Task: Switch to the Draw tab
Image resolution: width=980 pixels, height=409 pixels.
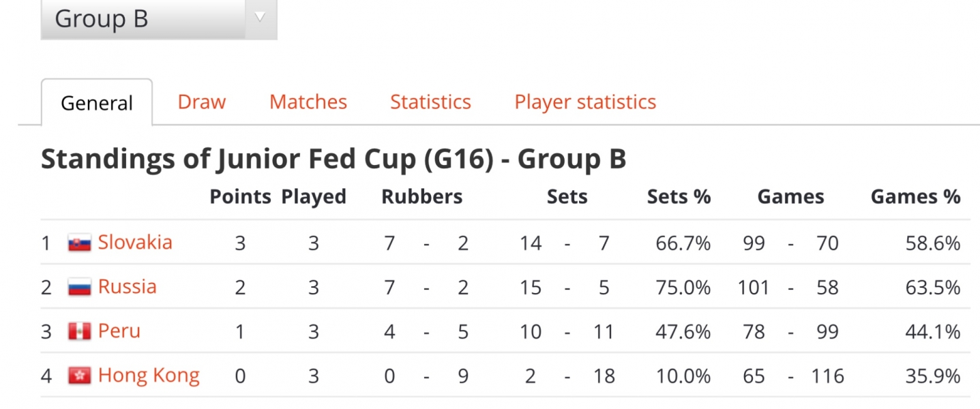Action: click(x=201, y=102)
